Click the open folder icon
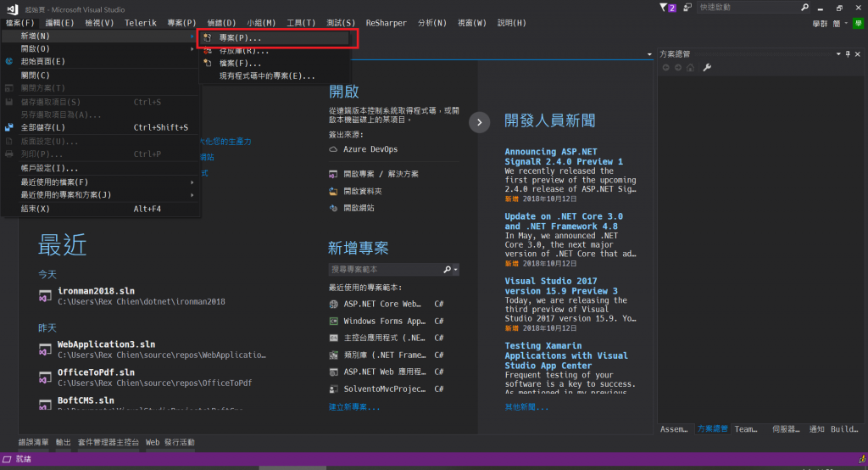 [333, 191]
